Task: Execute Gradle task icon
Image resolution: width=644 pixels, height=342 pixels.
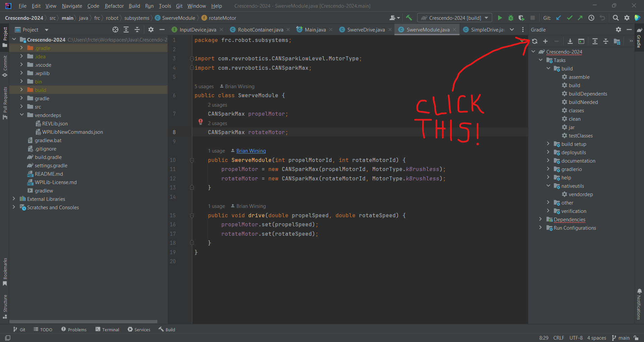Action: point(581,41)
